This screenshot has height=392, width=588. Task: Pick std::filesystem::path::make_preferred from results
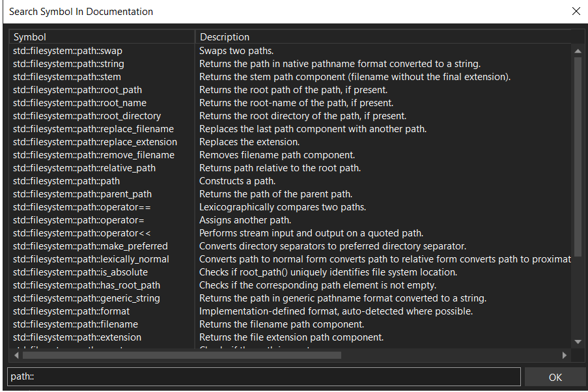91,246
